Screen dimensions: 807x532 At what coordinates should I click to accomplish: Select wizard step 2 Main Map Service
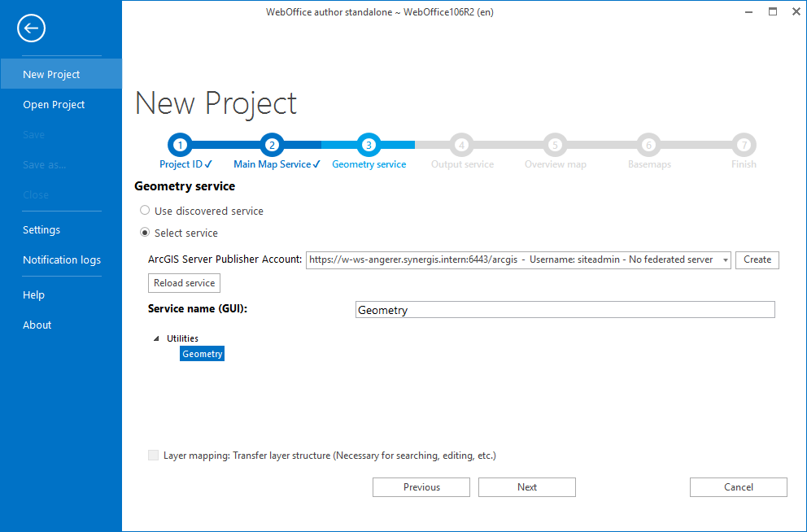272,144
